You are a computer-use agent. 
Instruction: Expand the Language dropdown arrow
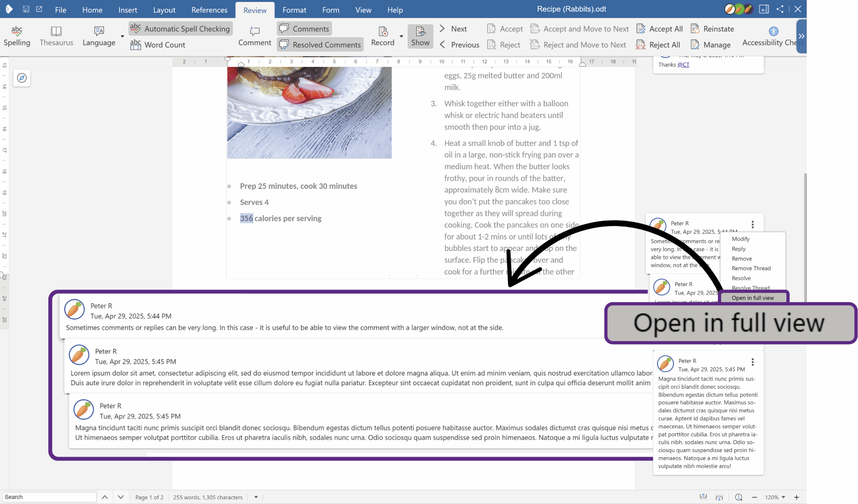pos(122,36)
